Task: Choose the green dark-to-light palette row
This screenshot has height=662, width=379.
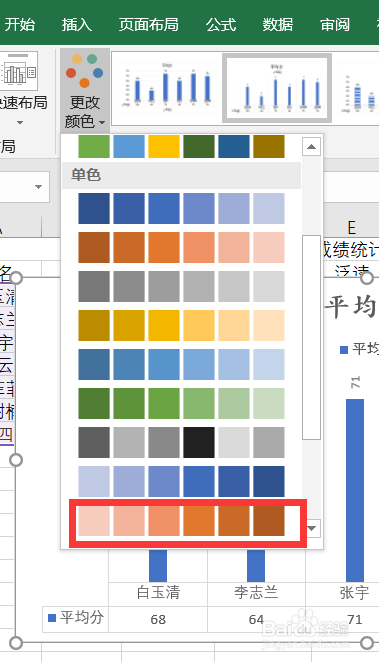Action: (181, 403)
